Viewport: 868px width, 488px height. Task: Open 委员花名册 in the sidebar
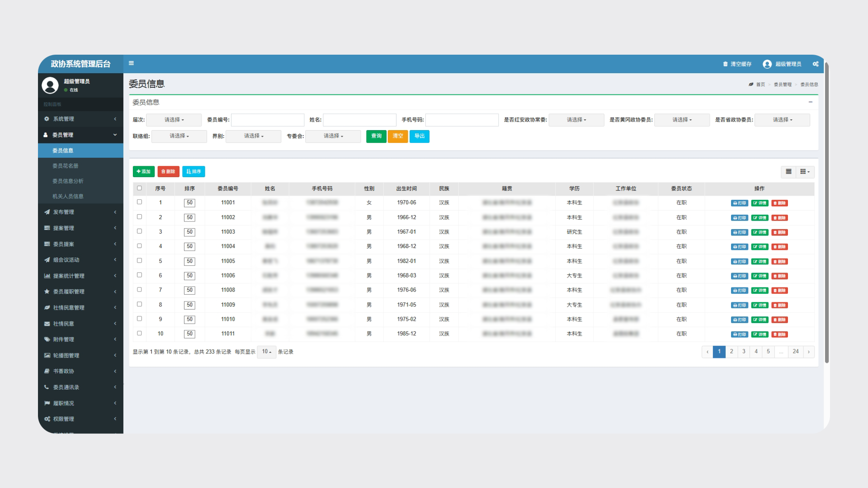click(80, 166)
